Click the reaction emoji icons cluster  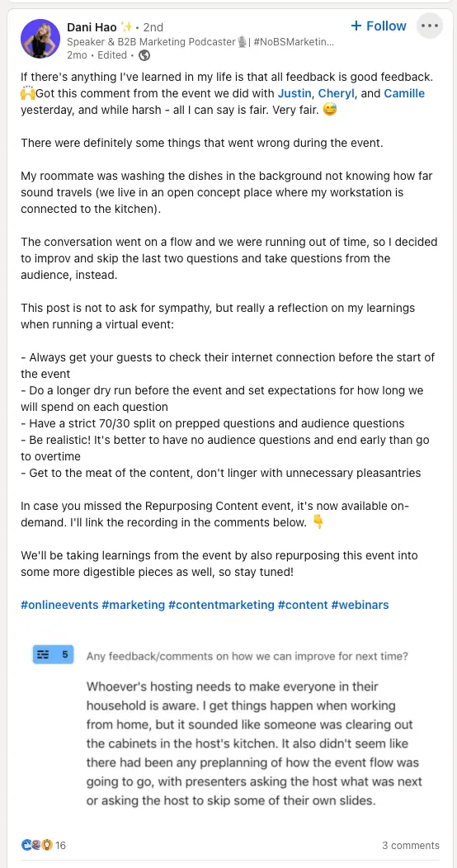point(36,845)
